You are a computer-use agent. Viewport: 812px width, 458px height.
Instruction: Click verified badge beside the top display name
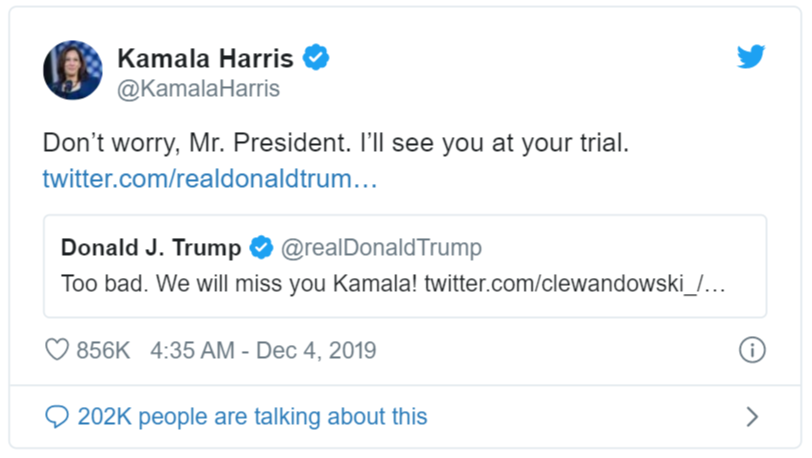coord(317,58)
